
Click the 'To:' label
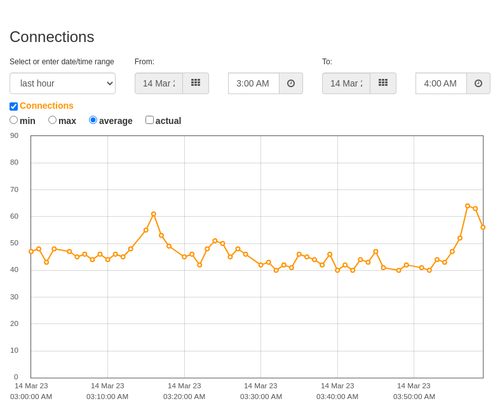tap(327, 62)
